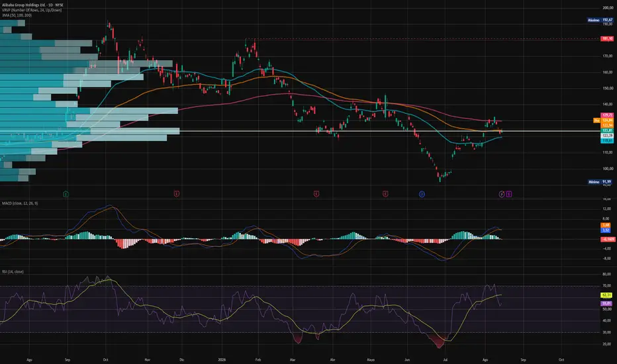
Task: Click the Feb label on time axis
Action: (258, 359)
